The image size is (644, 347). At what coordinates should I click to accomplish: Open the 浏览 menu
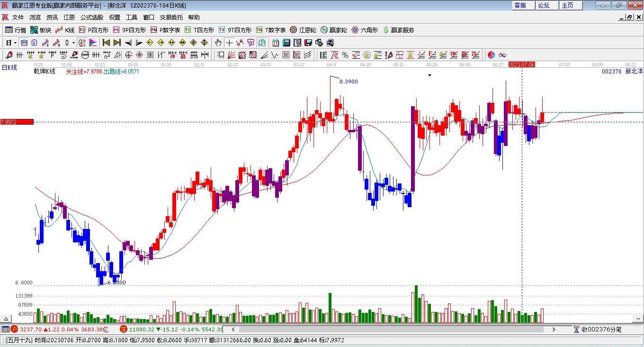pyautogui.click(x=35, y=18)
